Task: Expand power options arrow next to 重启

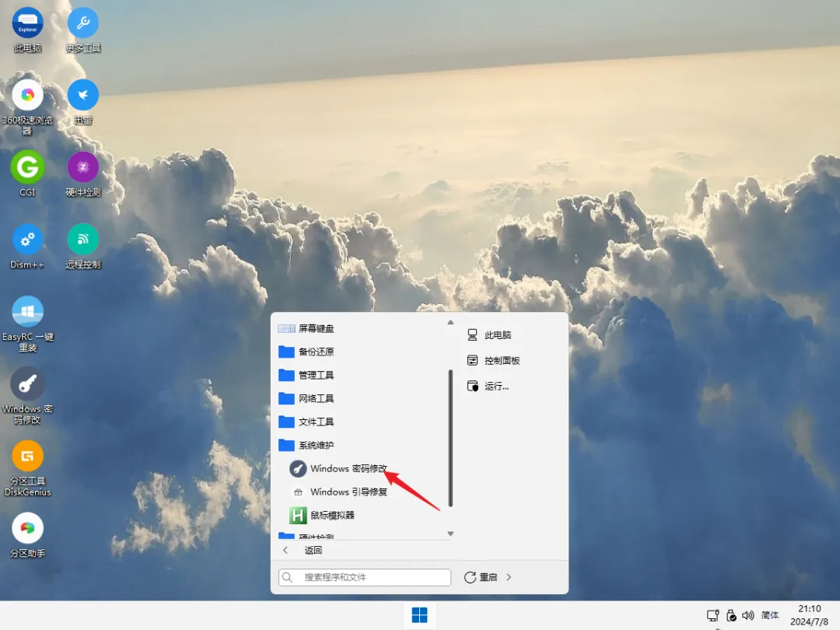Action: tap(509, 577)
